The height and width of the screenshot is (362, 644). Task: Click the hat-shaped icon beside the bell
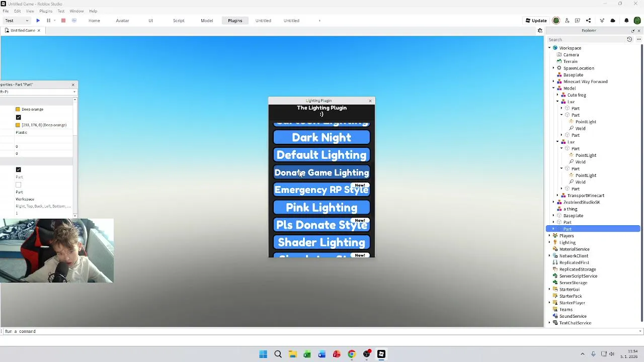click(x=613, y=21)
